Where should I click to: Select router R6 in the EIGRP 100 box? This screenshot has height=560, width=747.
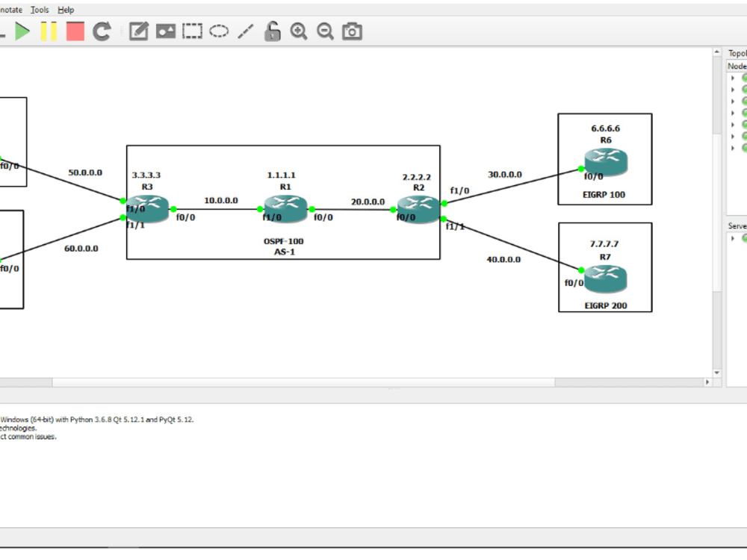pos(605,159)
